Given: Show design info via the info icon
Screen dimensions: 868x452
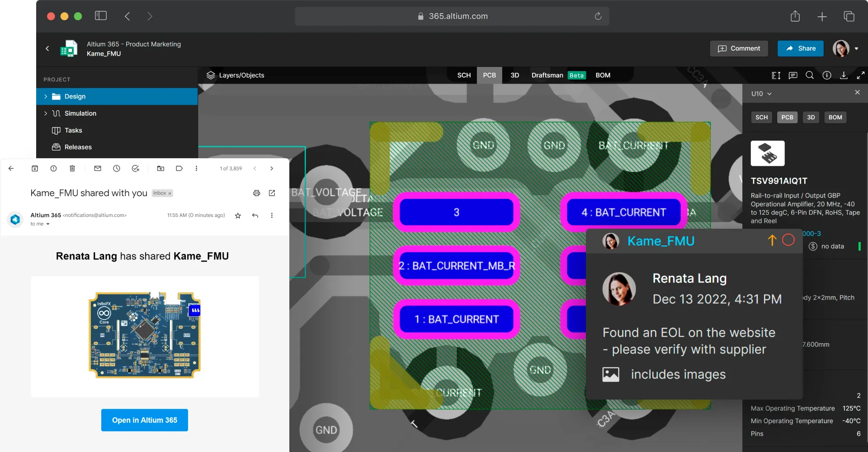Looking at the screenshot, I should point(827,75).
